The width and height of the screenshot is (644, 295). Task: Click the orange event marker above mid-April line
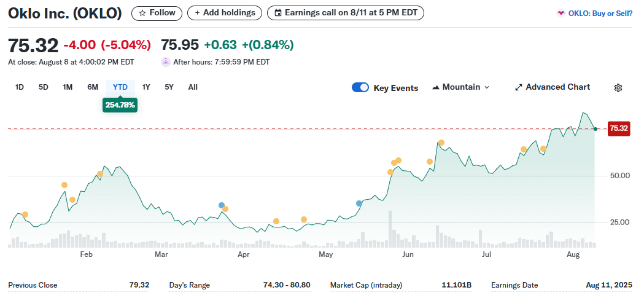pyautogui.click(x=276, y=221)
